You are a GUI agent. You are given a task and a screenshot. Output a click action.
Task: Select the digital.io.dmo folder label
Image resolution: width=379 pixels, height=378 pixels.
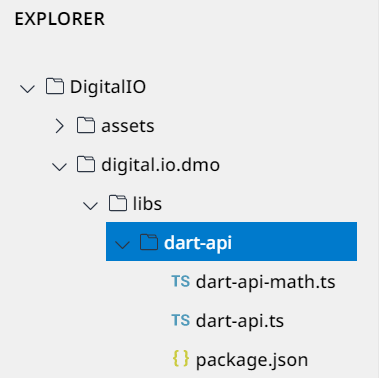click(160, 165)
